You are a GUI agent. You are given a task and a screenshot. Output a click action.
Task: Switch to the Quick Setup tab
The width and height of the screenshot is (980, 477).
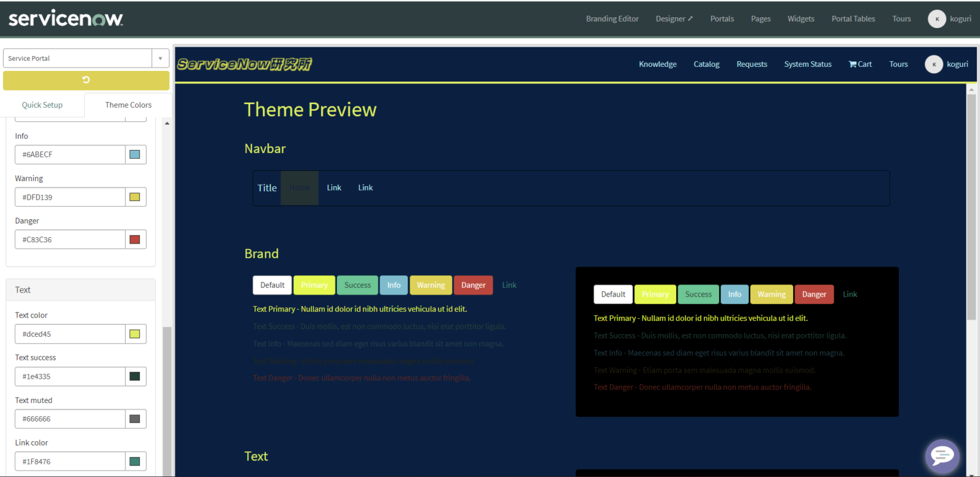click(42, 105)
